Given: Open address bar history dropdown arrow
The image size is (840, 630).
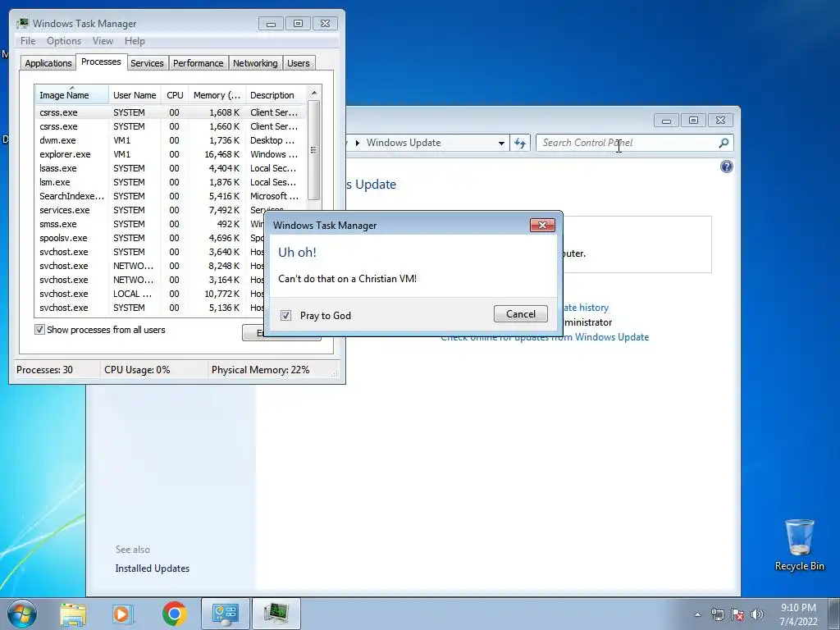Looking at the screenshot, I should (x=501, y=143).
